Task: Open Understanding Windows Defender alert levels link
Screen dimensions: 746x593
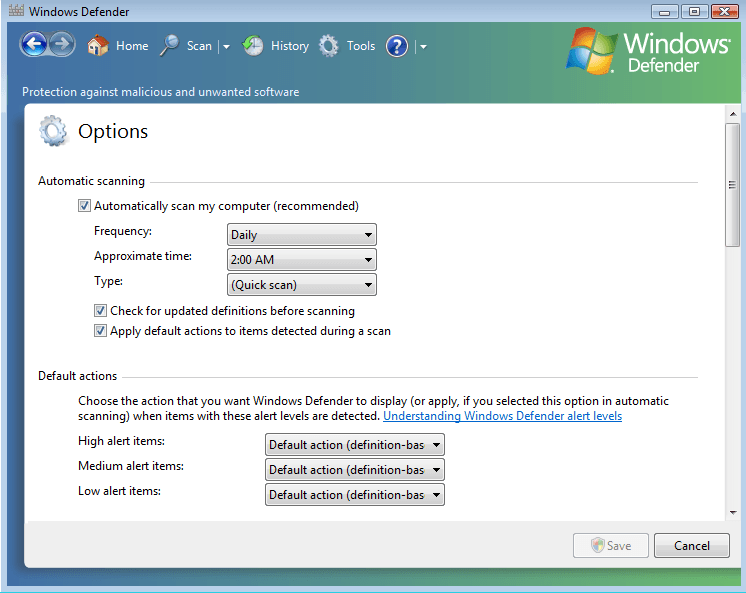Action: [x=502, y=416]
